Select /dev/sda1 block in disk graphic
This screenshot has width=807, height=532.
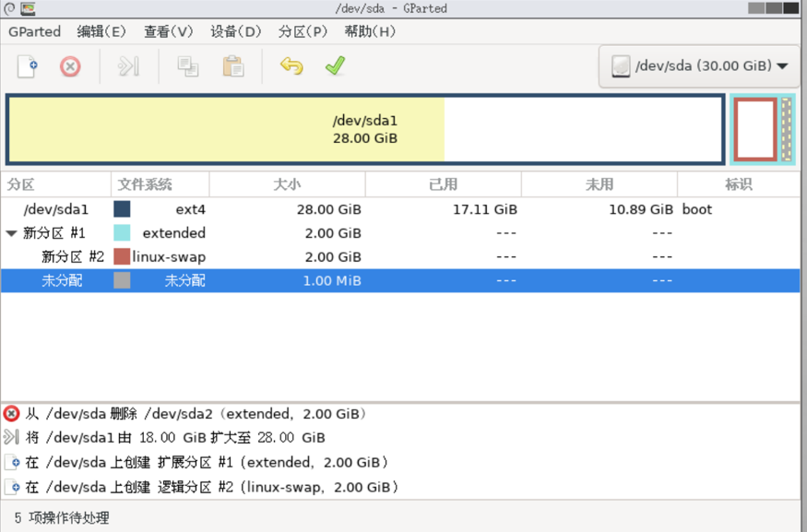click(365, 130)
